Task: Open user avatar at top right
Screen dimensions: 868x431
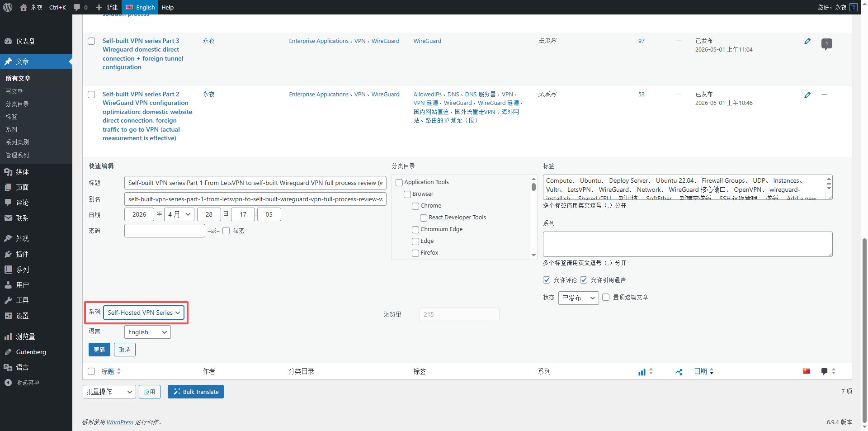Action: (854, 7)
